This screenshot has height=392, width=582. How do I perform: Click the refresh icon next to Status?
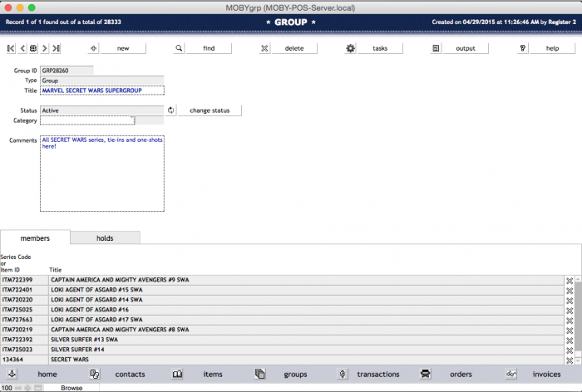(x=170, y=110)
